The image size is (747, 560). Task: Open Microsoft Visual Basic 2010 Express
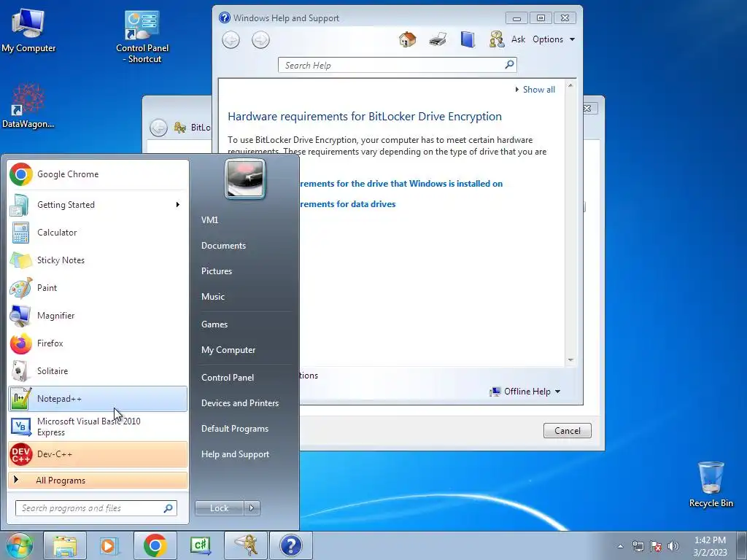pyautogui.click(x=98, y=427)
